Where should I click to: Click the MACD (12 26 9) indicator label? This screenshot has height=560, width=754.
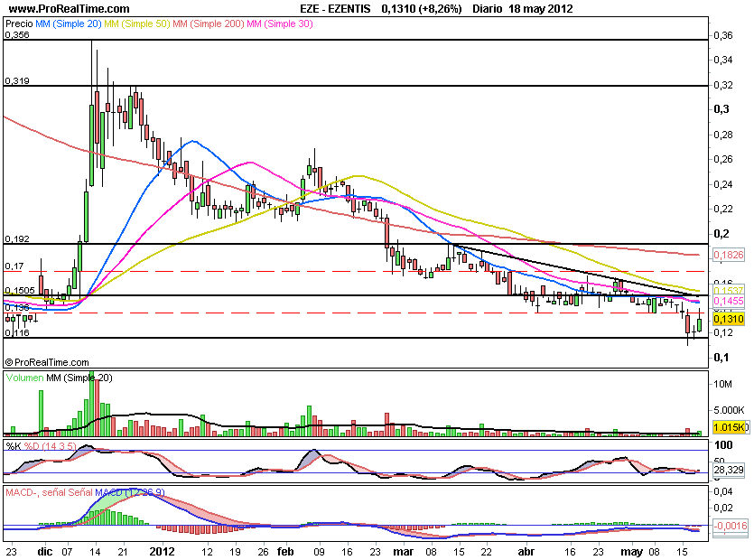tap(130, 492)
